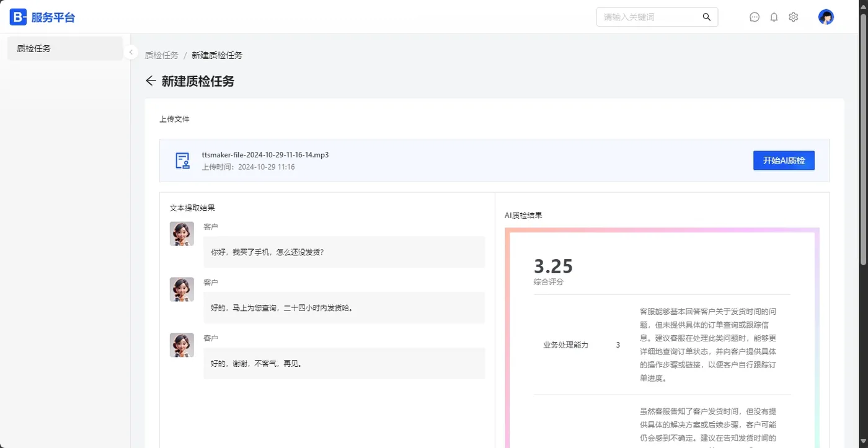Click the avatar beside 好的，谢谢 message
This screenshot has width=868, height=448.
182,345
